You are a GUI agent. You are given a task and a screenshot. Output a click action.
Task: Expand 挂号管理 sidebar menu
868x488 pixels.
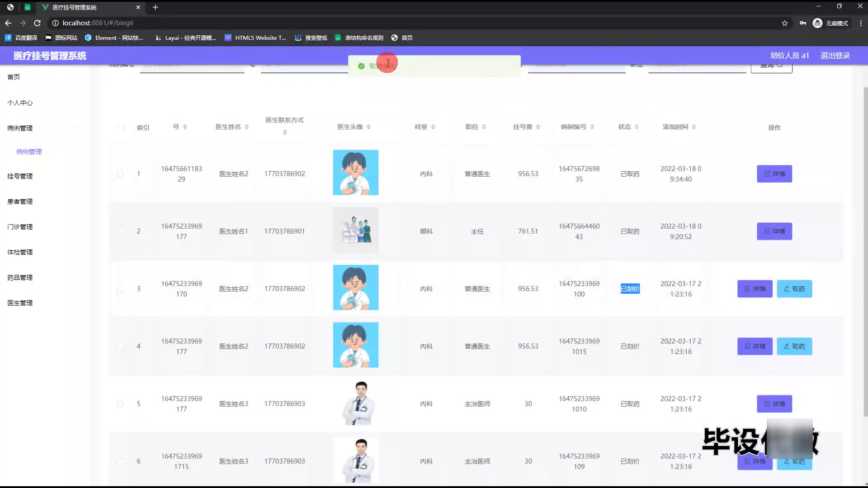pos(20,176)
